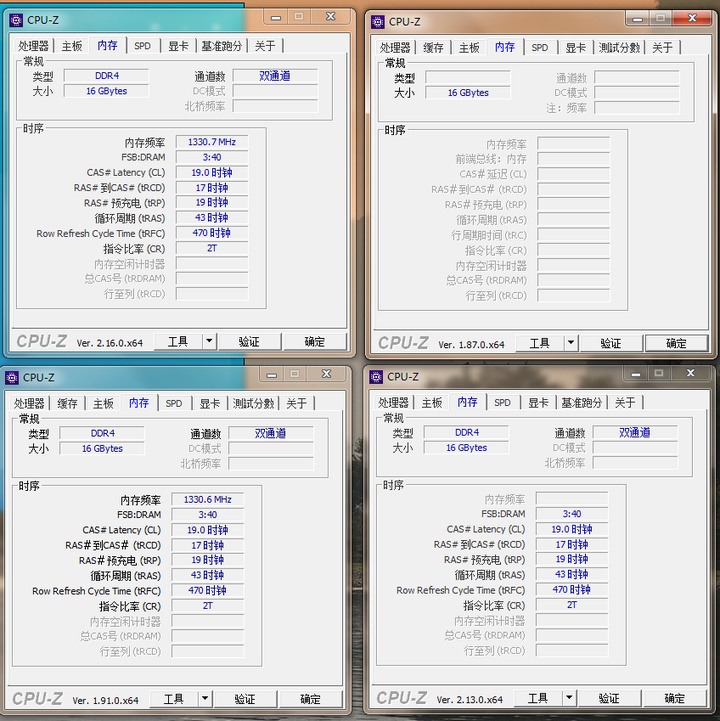The width and height of the screenshot is (720, 721).
Task: Click CPU-Z app icon in version 1.87 window title bar
Action: [378, 22]
